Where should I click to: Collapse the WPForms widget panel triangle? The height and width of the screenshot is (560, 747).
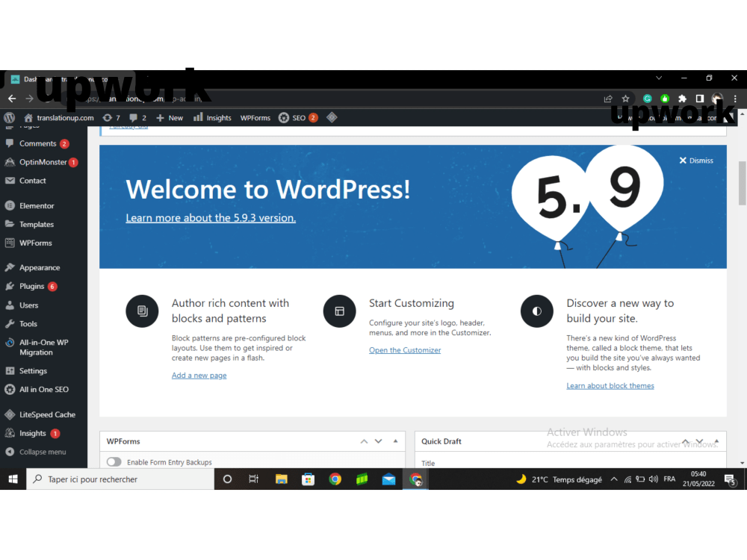point(395,441)
